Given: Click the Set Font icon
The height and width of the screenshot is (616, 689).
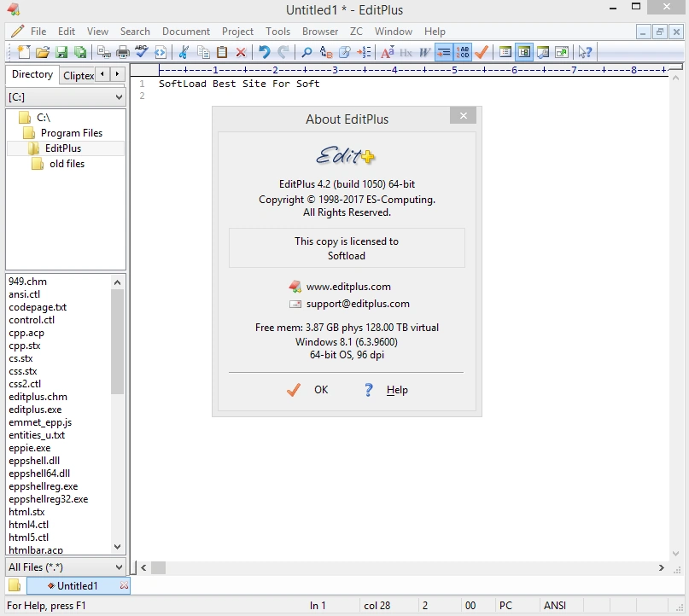Looking at the screenshot, I should pos(387,52).
